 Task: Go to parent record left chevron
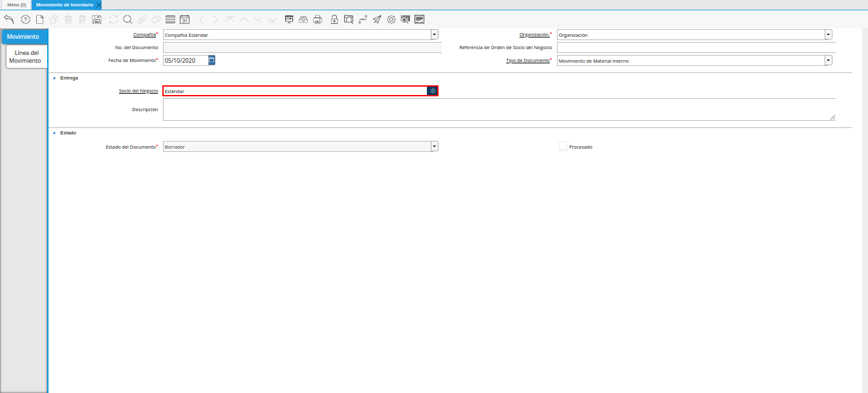tap(201, 19)
